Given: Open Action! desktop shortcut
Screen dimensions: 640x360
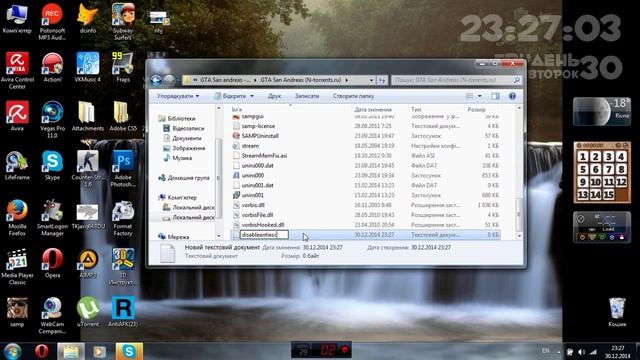Looking at the screenshot, I should [x=52, y=68].
